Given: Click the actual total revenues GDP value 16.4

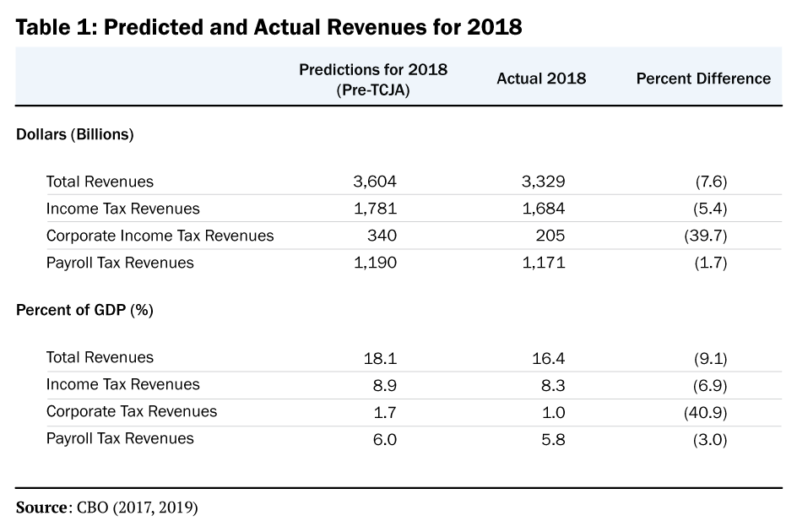Looking at the screenshot, I should [548, 358].
